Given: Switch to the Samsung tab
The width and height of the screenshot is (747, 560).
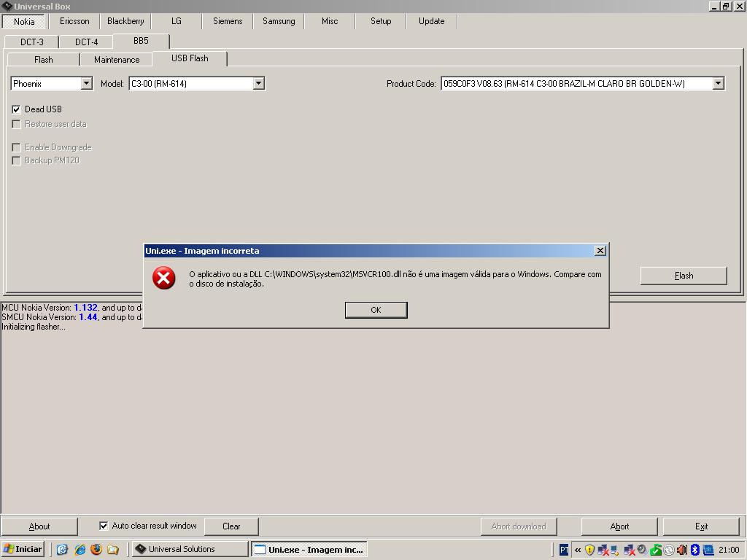Looking at the screenshot, I should [x=279, y=21].
